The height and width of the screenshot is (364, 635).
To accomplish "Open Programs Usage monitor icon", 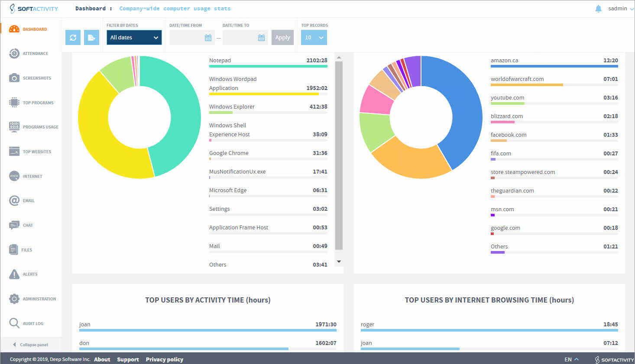I will pos(14,127).
